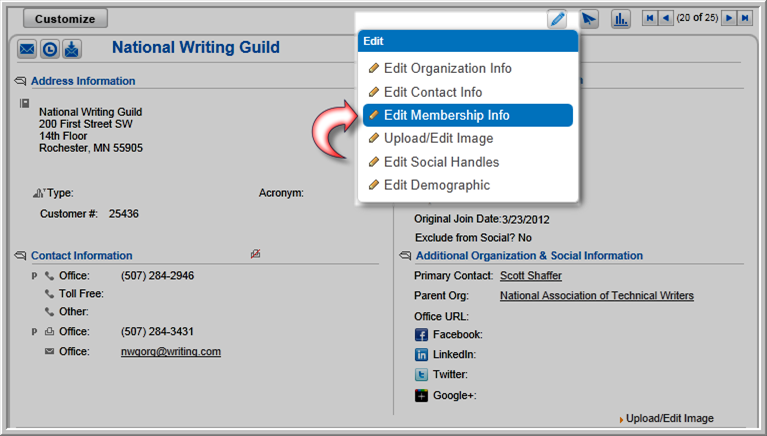767x436 pixels.
Task: Click the red crossed icon beside Contact Information
Action: (255, 254)
